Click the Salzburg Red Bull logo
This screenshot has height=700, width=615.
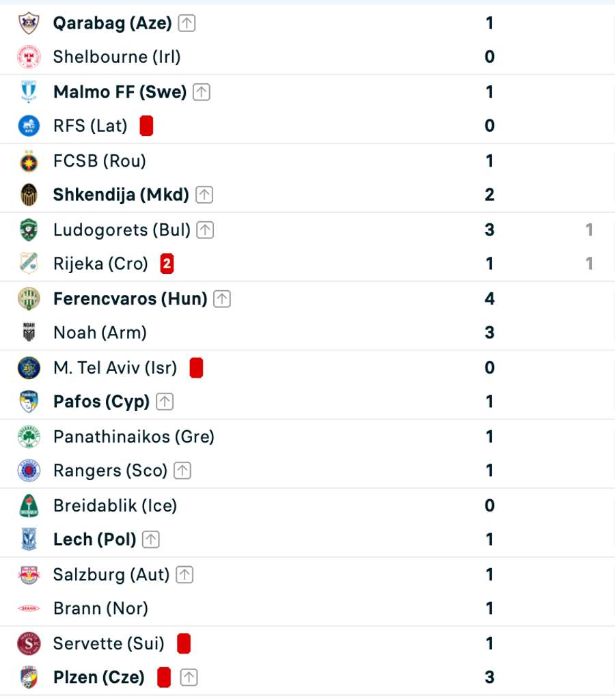click(x=29, y=574)
